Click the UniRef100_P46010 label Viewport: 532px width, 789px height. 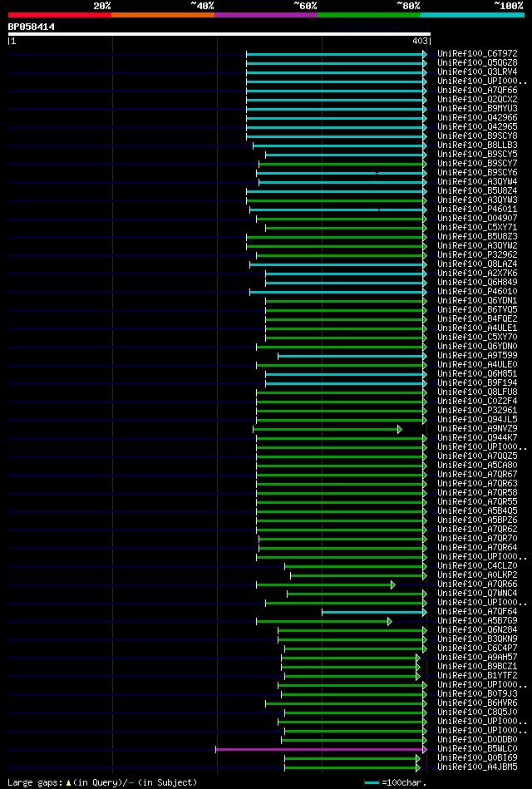click(477, 292)
